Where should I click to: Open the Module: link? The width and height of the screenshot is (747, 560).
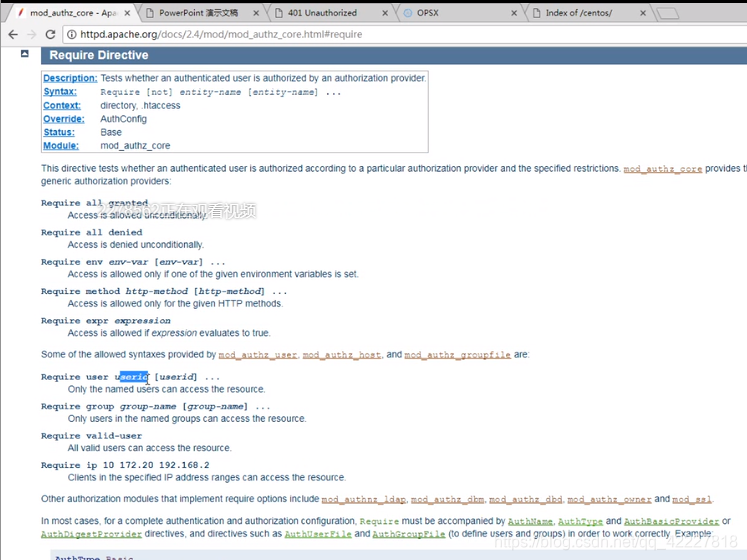pos(61,145)
